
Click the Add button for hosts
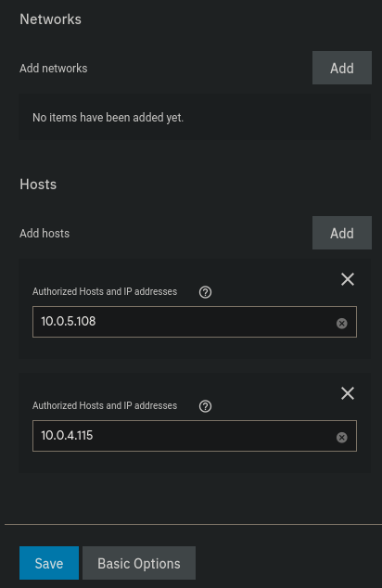click(342, 233)
